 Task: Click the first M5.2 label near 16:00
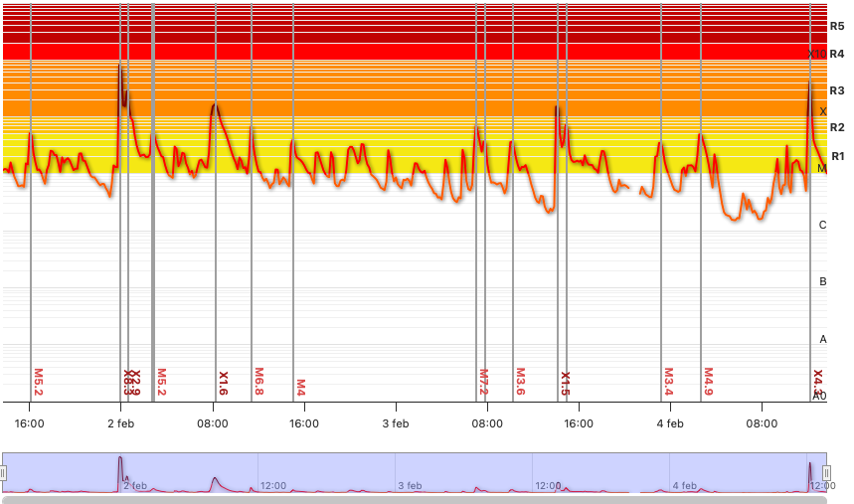click(38, 382)
